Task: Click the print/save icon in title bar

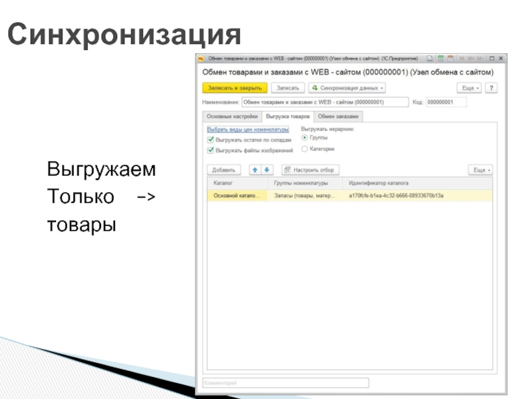Action: coord(430,59)
